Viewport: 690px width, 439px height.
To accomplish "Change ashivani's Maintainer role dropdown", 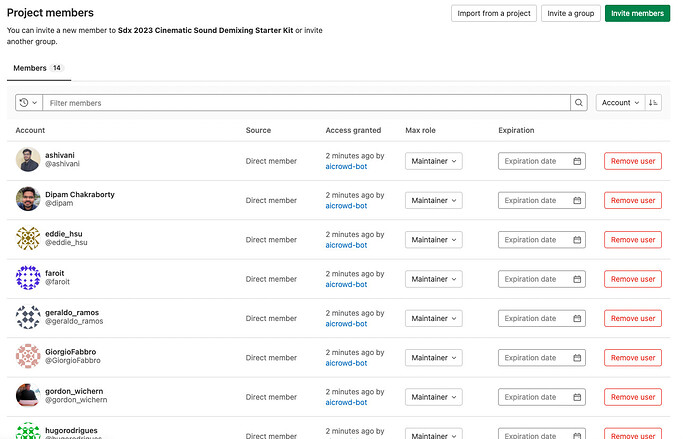I will pyautogui.click(x=433, y=161).
